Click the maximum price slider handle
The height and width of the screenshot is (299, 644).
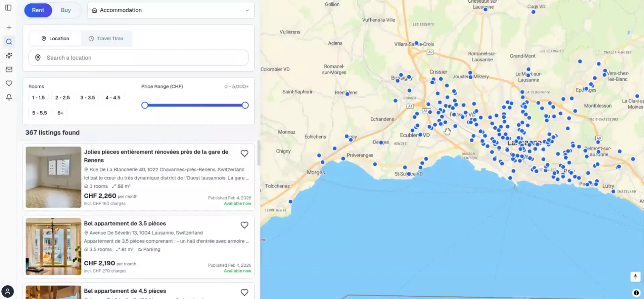point(245,105)
